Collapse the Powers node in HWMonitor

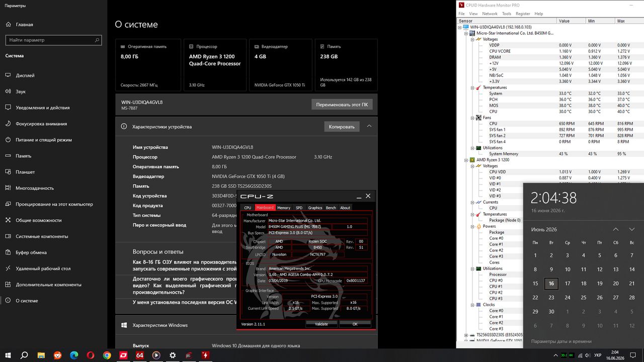[472, 226]
